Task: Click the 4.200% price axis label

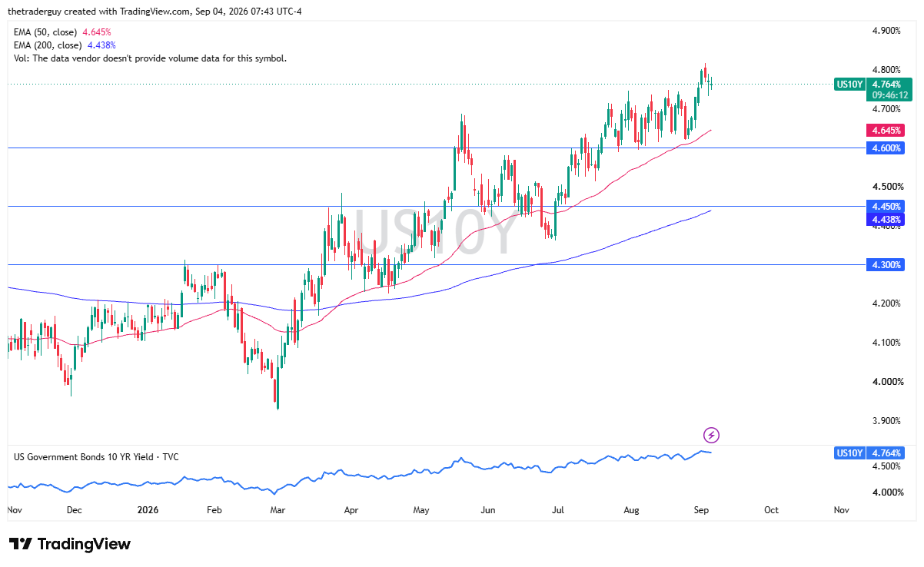Action: (x=886, y=303)
